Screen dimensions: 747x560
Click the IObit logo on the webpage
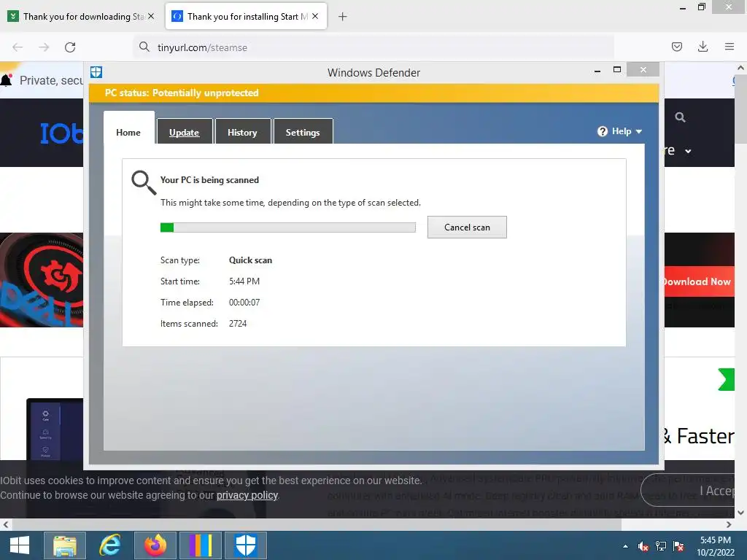pyautogui.click(x=61, y=133)
